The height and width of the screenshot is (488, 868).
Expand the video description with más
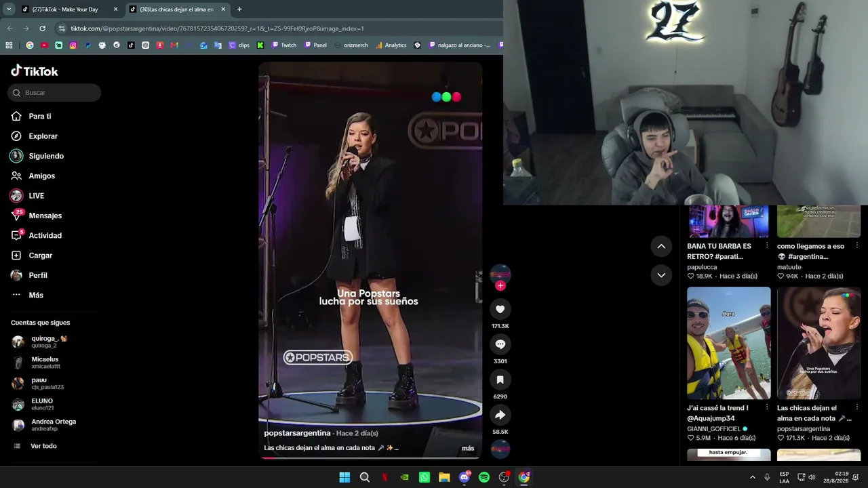tap(468, 448)
